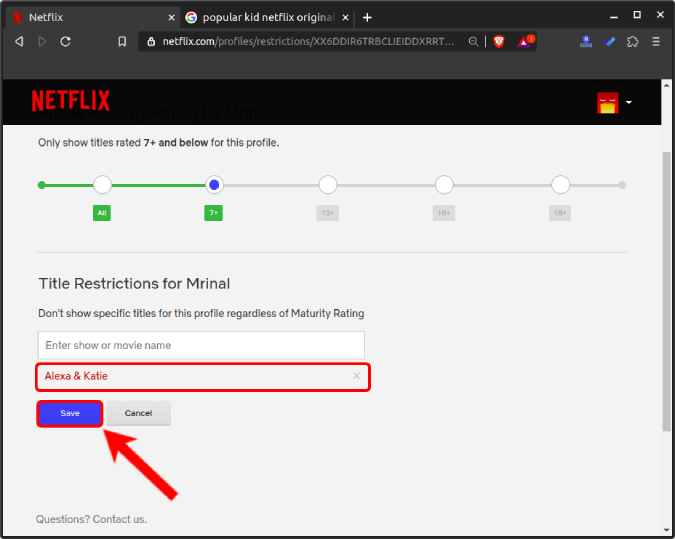
Task: Click the Alexa & Katie restricted title
Action: click(x=76, y=376)
